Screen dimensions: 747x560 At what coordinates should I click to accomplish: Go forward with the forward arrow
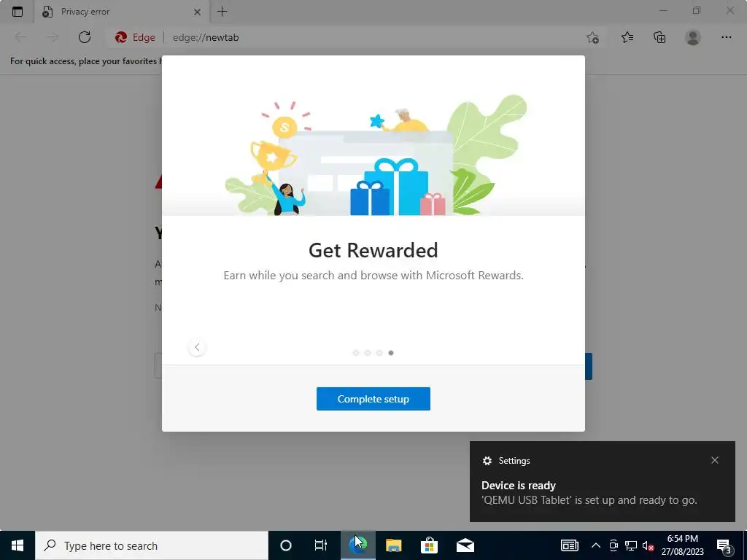(53, 37)
